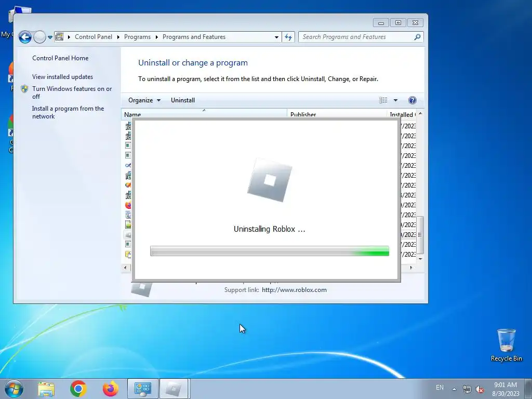Click the horizontal scrollbar right arrow

(x=411, y=268)
